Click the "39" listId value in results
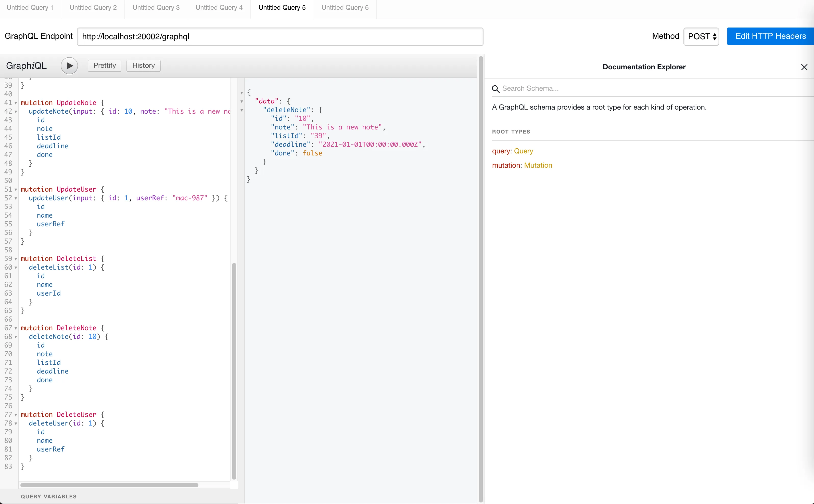 click(x=318, y=136)
